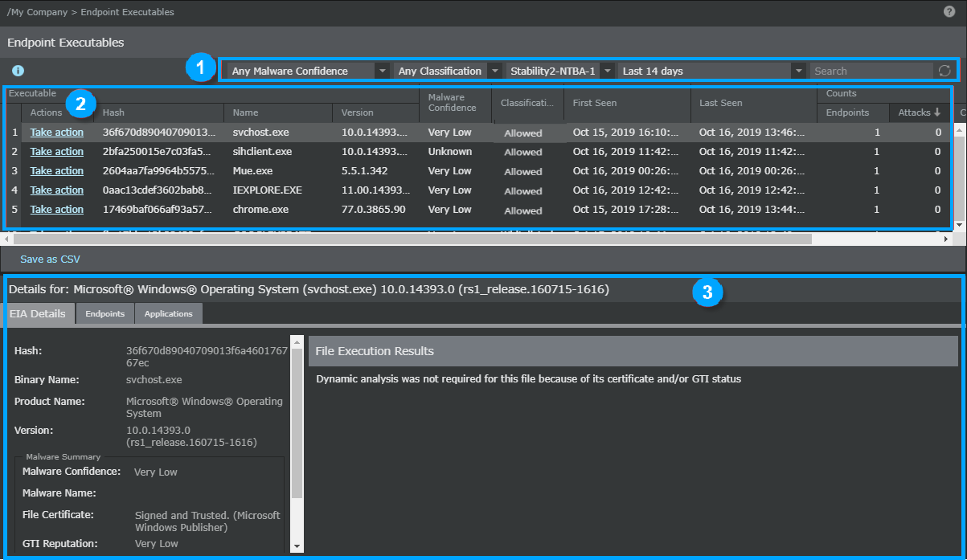
Task: Open Any Classification dropdown
Action: pos(449,71)
